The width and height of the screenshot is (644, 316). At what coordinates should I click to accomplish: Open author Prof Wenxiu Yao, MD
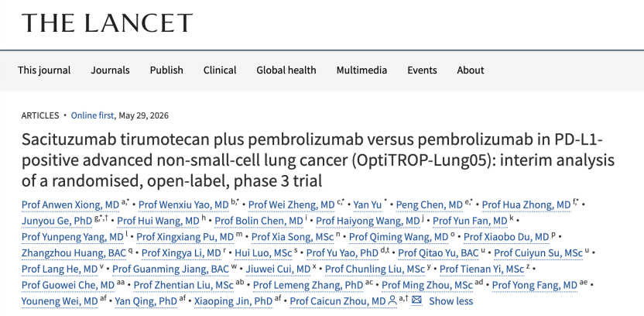[x=183, y=205]
